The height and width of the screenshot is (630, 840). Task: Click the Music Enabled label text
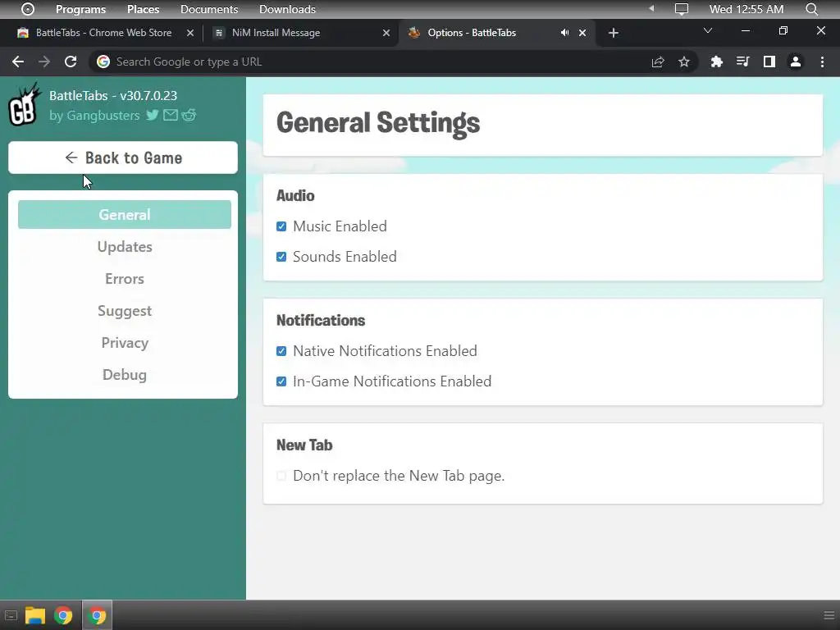pos(340,226)
